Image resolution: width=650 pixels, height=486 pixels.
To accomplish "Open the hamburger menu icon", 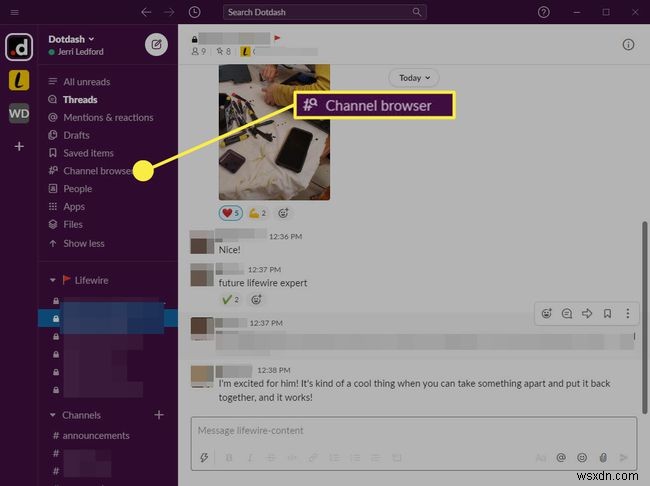I will coord(15,12).
